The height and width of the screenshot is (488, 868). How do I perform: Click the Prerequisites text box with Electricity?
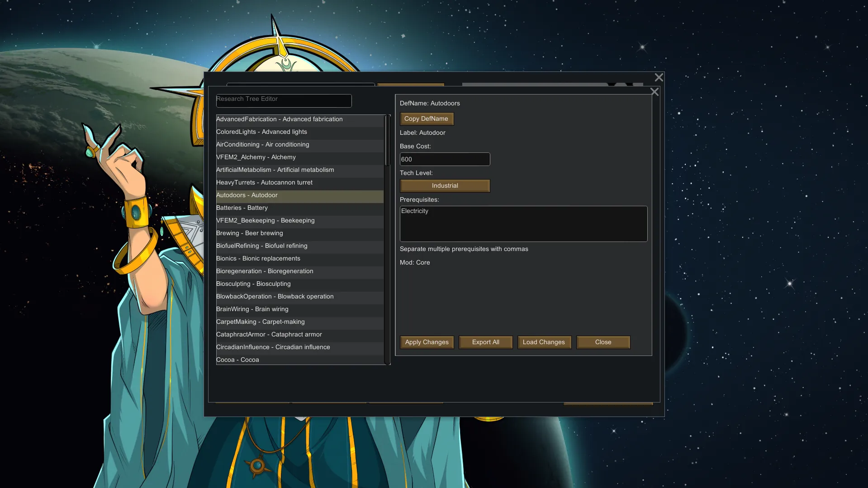523,224
